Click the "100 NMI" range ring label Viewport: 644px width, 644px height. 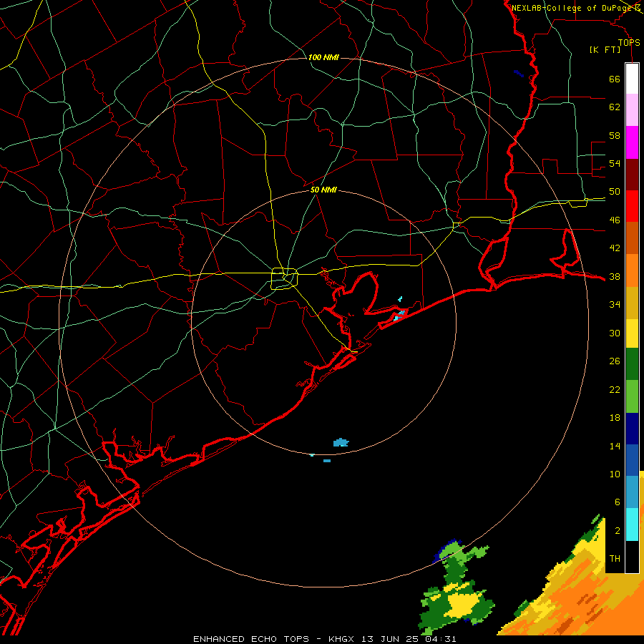(323, 57)
